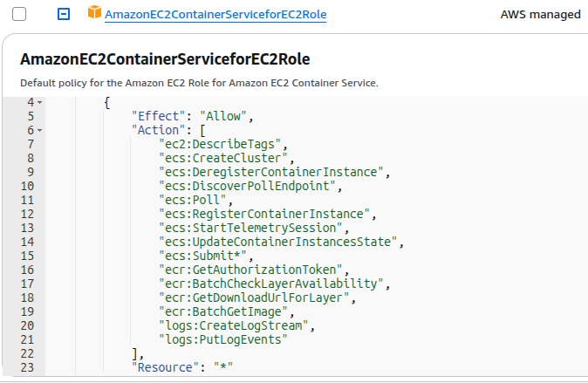
Task: Fold the Action array at line 6 arrow
Action: click(40, 131)
